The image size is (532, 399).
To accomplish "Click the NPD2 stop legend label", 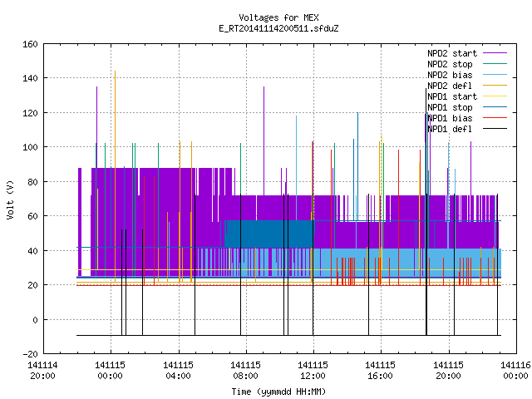I will (450, 64).
